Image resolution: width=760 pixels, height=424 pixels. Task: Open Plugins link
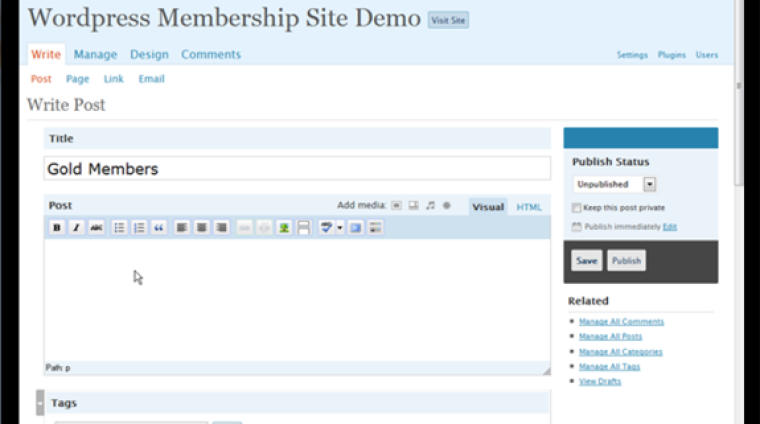pyautogui.click(x=672, y=55)
